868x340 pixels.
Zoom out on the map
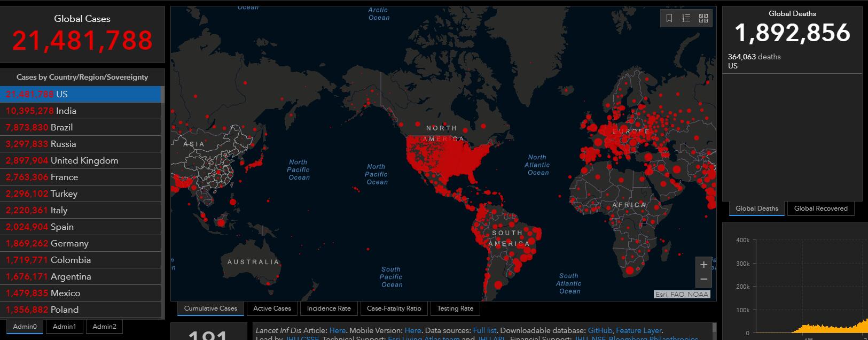pos(703,280)
